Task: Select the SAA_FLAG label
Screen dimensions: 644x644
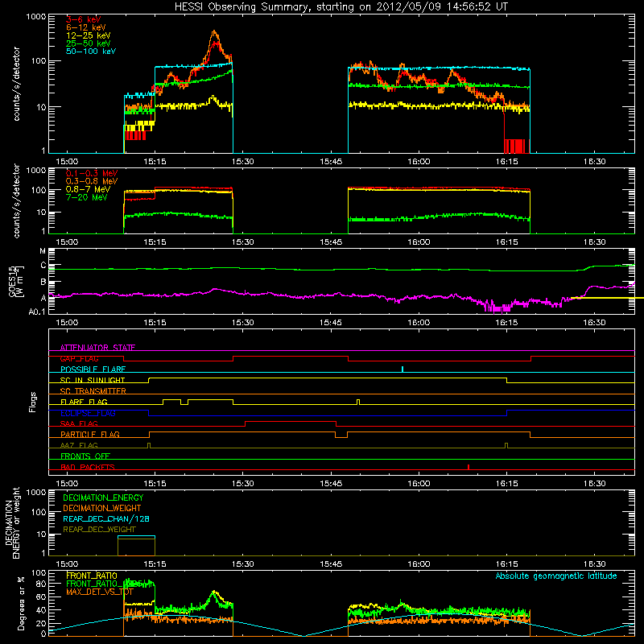Action: pos(79,423)
